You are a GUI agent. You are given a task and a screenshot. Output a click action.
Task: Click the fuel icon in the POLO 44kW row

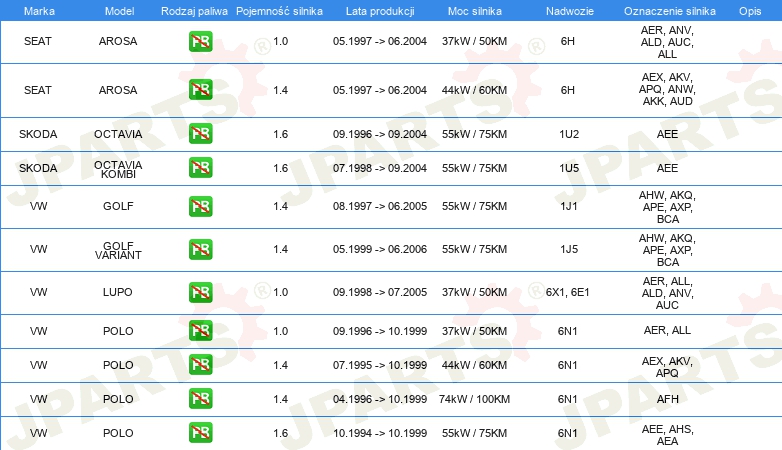(x=200, y=365)
